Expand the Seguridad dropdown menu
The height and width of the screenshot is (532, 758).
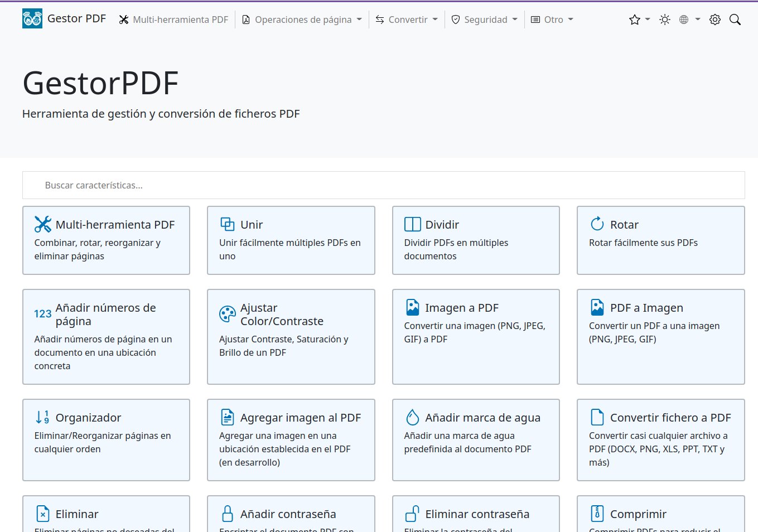[485, 20]
